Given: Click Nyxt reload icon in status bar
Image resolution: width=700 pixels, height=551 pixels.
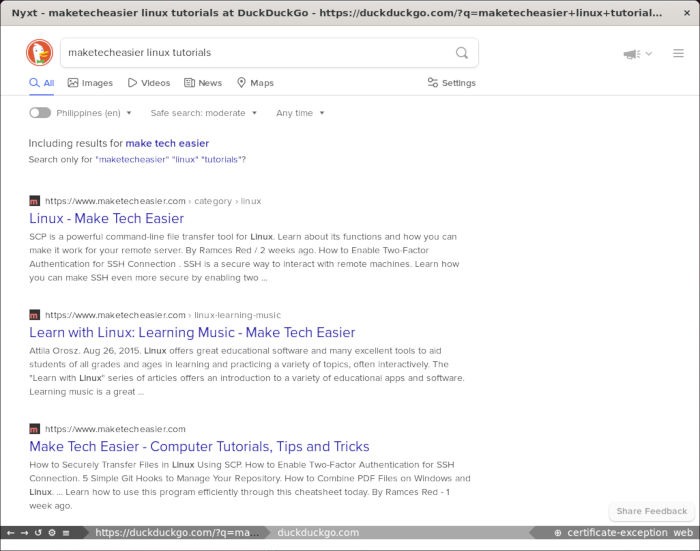Looking at the screenshot, I should point(38,532).
